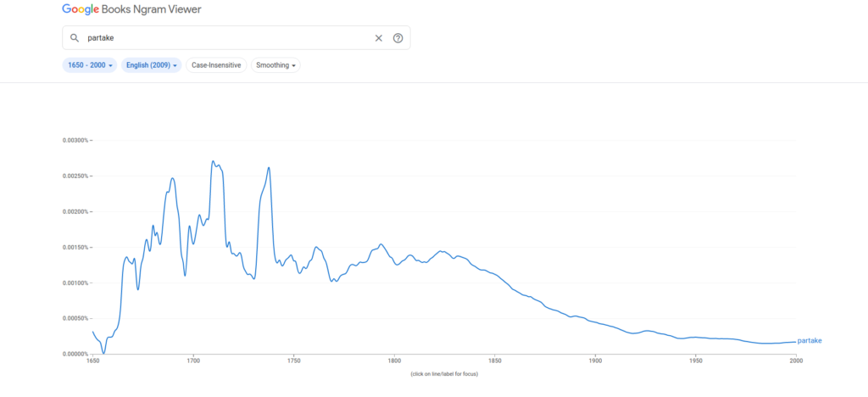This screenshot has width=868, height=397.
Task: Click the 0.00300% y-axis label
Action: click(x=75, y=140)
